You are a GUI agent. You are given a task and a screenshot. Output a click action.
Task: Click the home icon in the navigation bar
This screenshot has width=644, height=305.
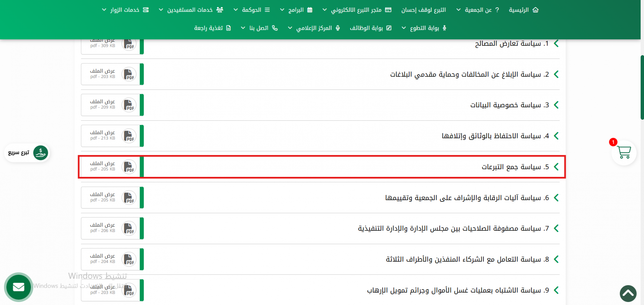pyautogui.click(x=536, y=10)
